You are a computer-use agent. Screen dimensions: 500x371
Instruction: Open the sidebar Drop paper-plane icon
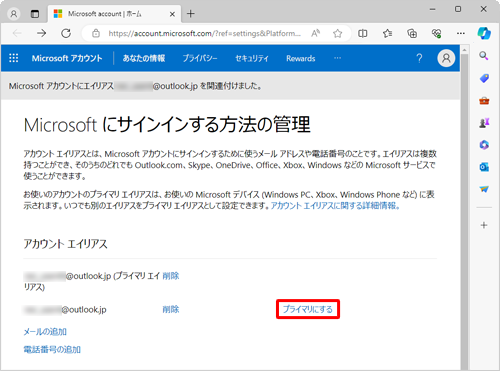(484, 189)
